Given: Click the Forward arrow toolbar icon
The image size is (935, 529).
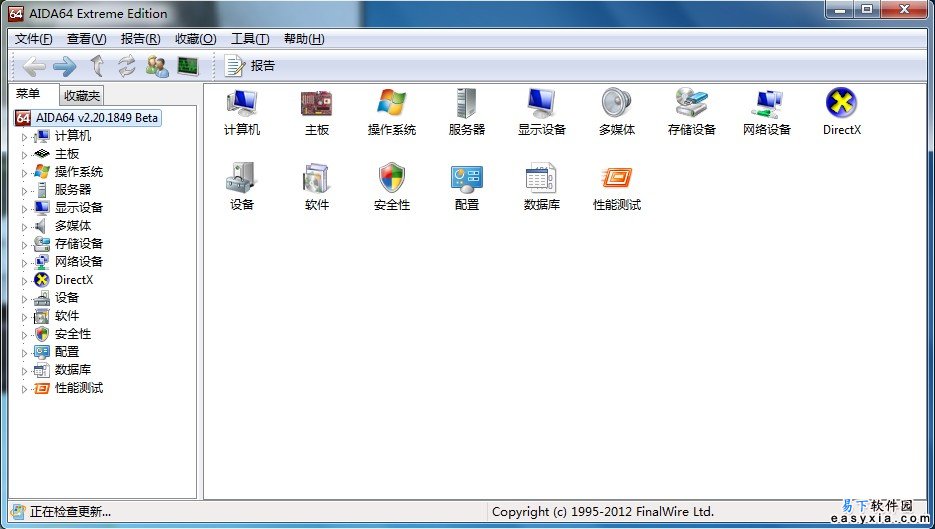Looking at the screenshot, I should (64, 66).
